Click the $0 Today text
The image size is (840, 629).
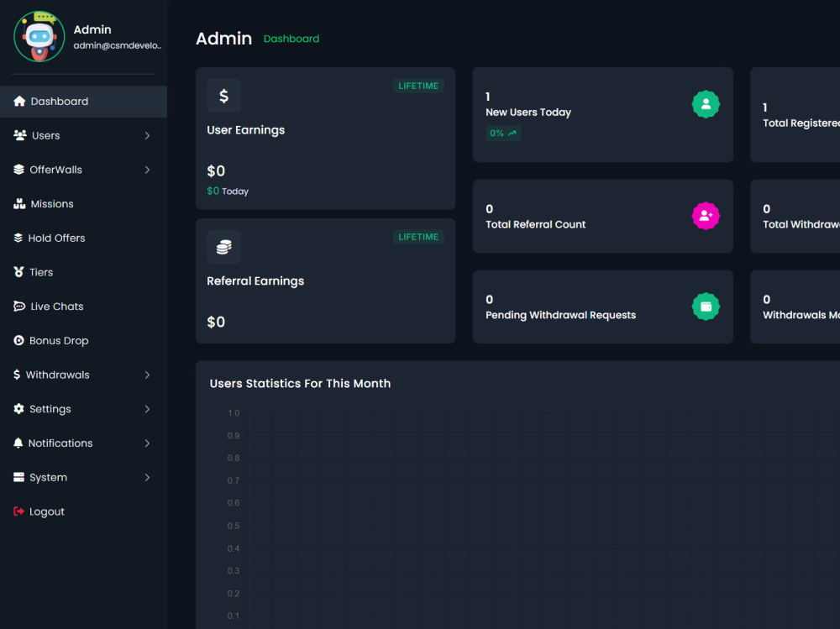pyautogui.click(x=228, y=191)
